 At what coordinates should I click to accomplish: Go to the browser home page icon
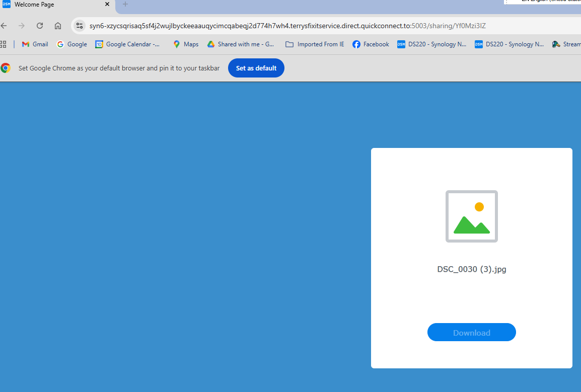click(x=58, y=26)
